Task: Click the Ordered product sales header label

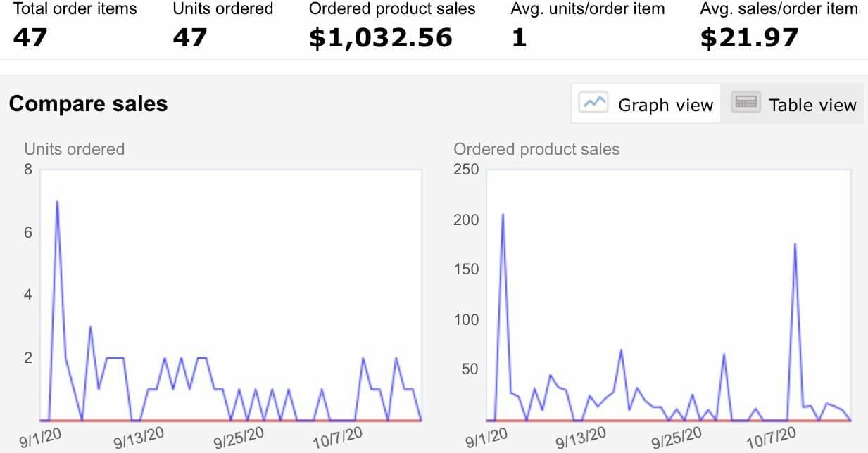Action: 392,8
